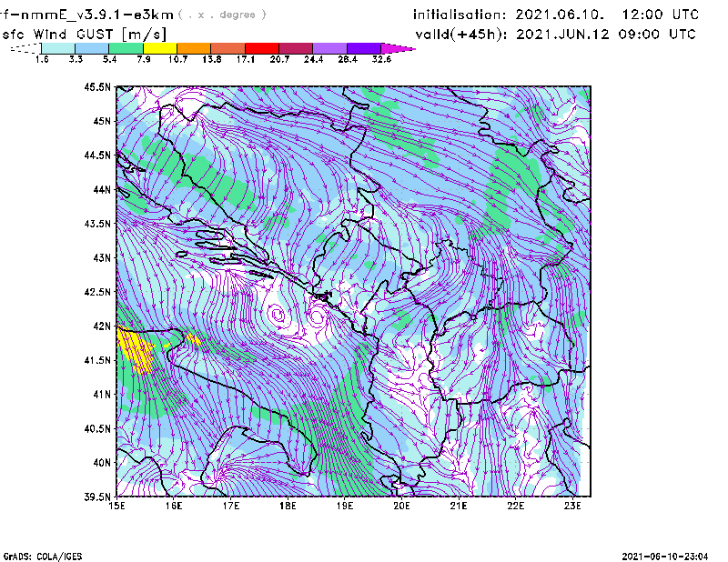Click the grey "( . x . degree )" text
This screenshot has height=562, width=728.
(222, 15)
